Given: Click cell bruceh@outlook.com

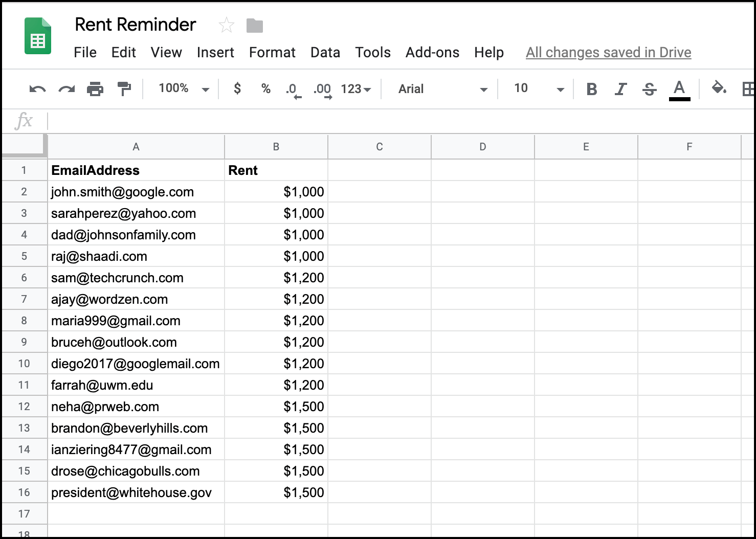Looking at the screenshot, I should click(136, 342).
